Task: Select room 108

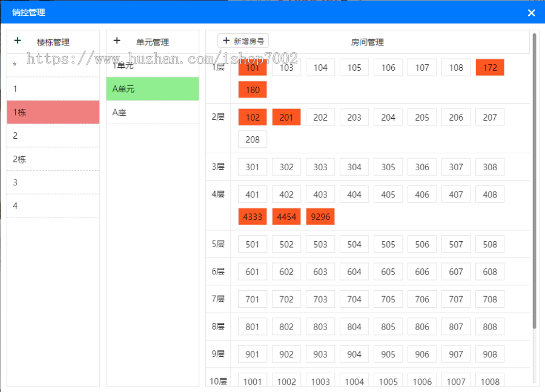Action: click(456, 67)
